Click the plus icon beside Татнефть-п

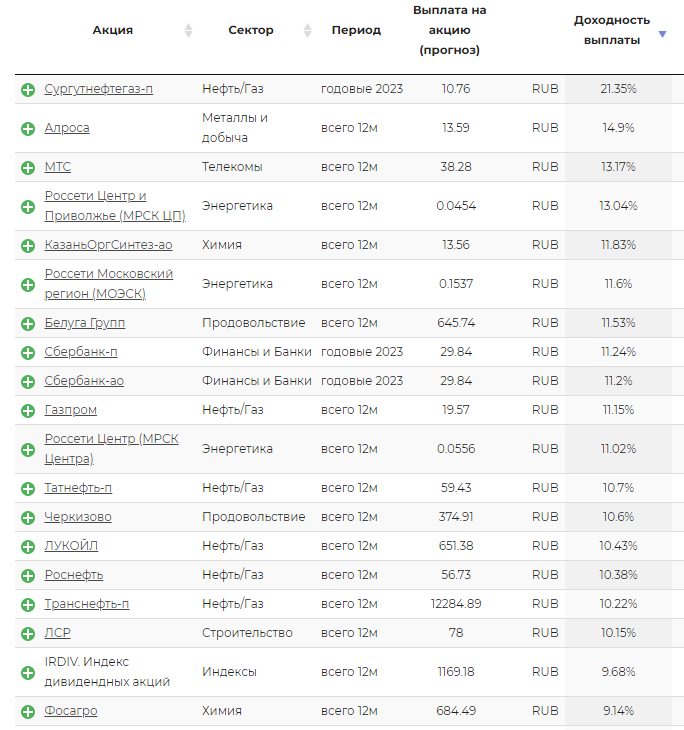coord(28,488)
